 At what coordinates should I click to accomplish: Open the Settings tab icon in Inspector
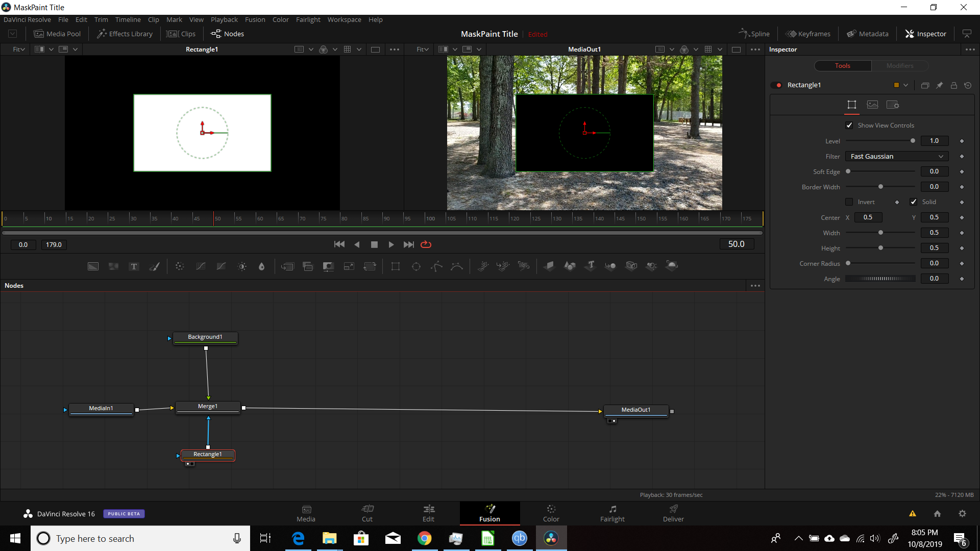point(893,105)
